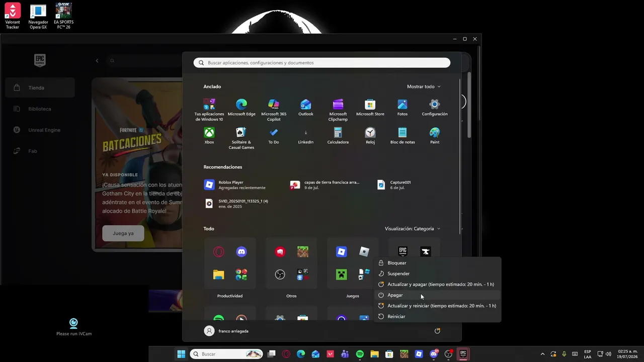Expand the Mostrar todo pinned apps list

click(424, 86)
